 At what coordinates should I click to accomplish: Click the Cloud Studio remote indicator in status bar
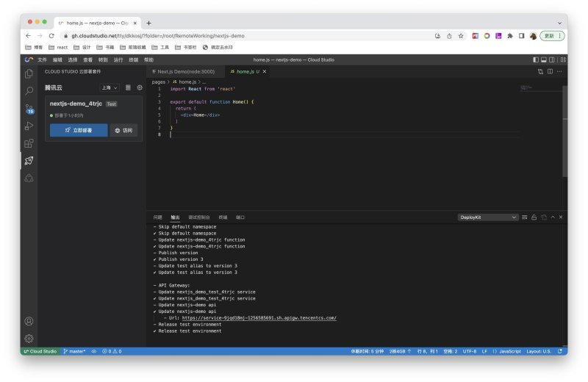[40, 351]
